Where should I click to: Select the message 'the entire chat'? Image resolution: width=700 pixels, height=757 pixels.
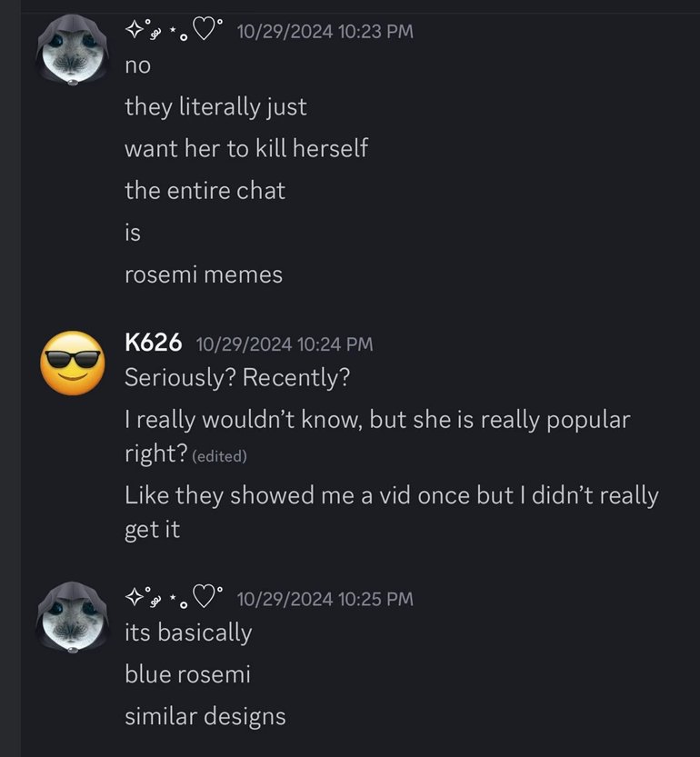tap(205, 191)
